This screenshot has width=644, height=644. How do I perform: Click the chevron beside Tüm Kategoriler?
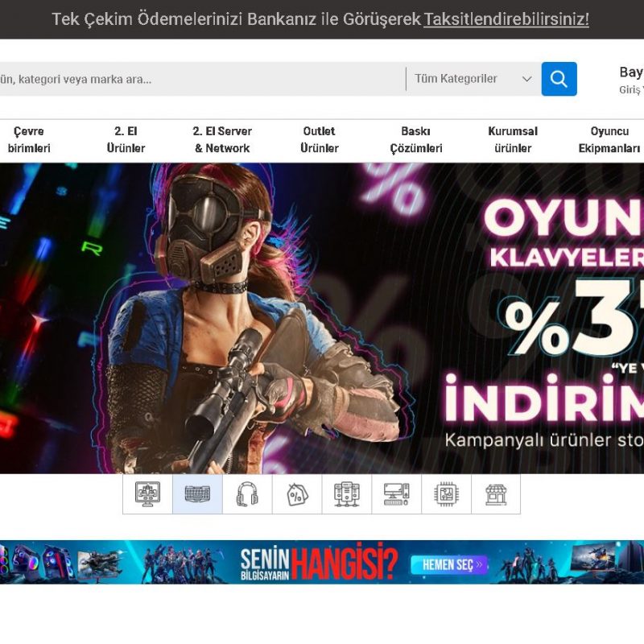527,79
